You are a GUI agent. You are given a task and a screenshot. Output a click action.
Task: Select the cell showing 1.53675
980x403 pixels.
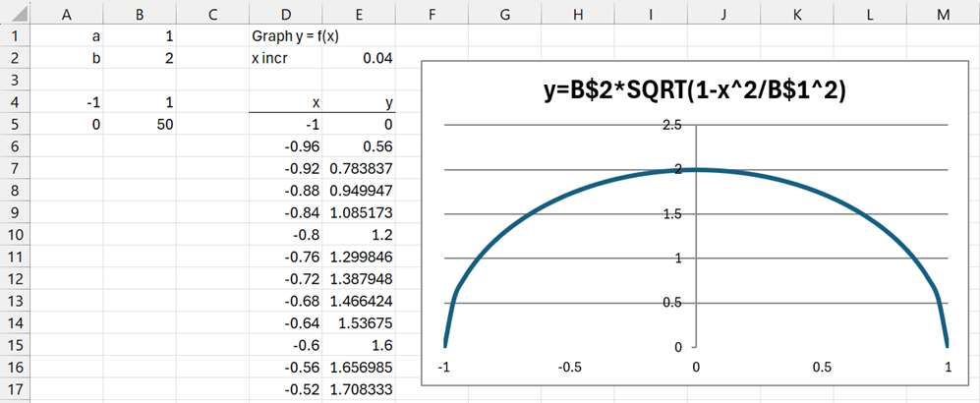point(360,324)
